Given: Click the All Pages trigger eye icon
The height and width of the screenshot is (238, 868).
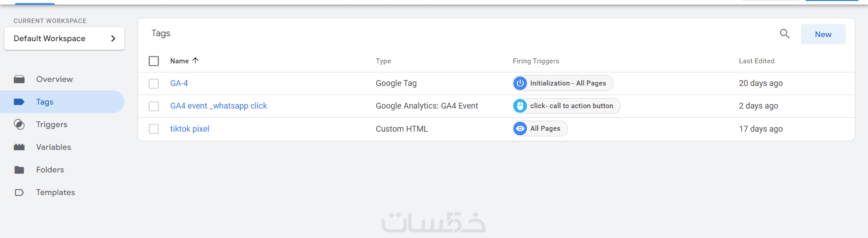Looking at the screenshot, I should [x=520, y=129].
